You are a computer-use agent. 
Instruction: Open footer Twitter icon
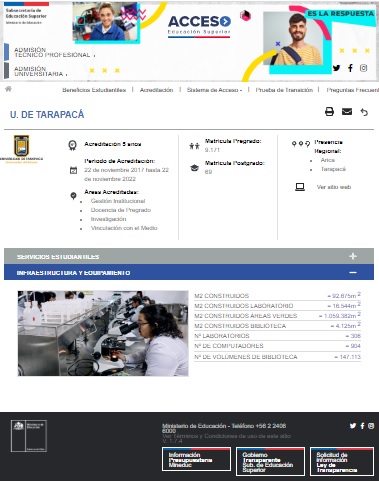click(x=353, y=426)
